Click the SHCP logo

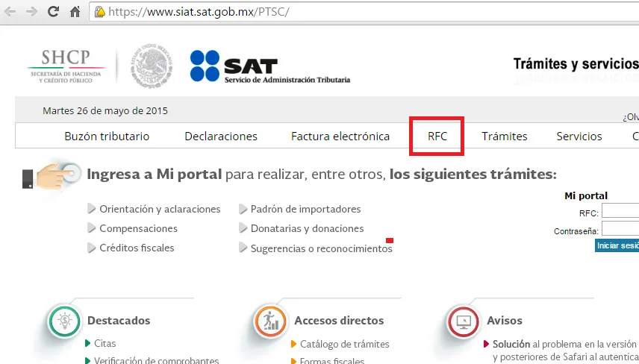66,66
